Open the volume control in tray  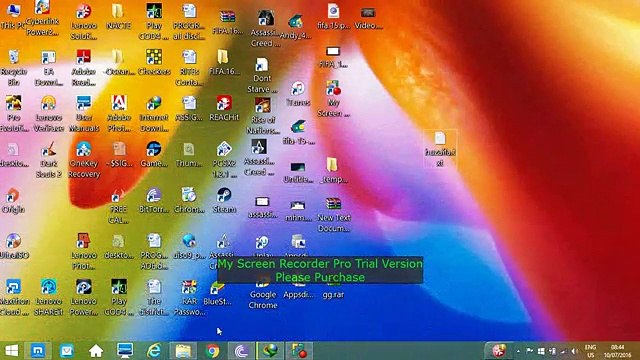[x=574, y=351]
